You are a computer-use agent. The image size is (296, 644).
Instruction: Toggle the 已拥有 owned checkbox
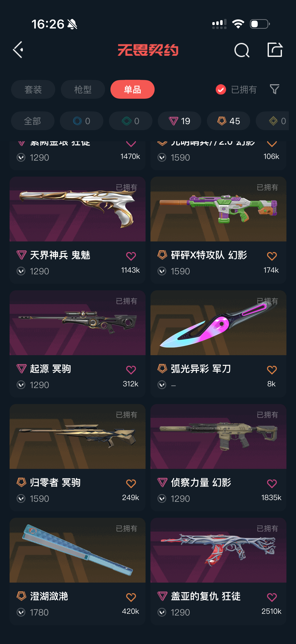tap(221, 89)
